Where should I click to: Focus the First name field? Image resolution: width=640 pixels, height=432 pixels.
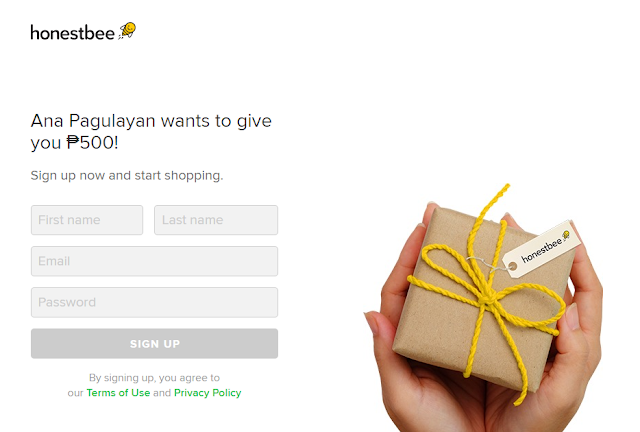87,220
